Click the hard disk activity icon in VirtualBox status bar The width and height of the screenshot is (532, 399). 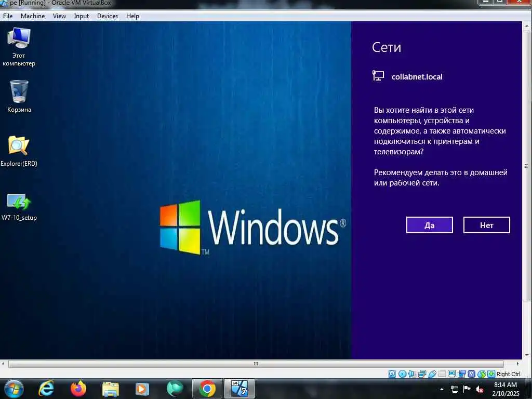click(x=392, y=374)
